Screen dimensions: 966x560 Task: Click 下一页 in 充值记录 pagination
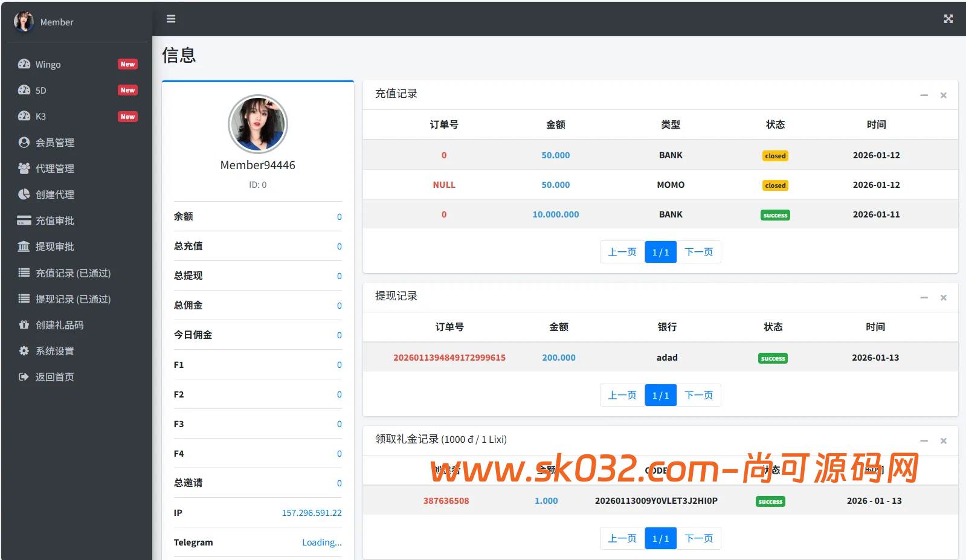699,252
